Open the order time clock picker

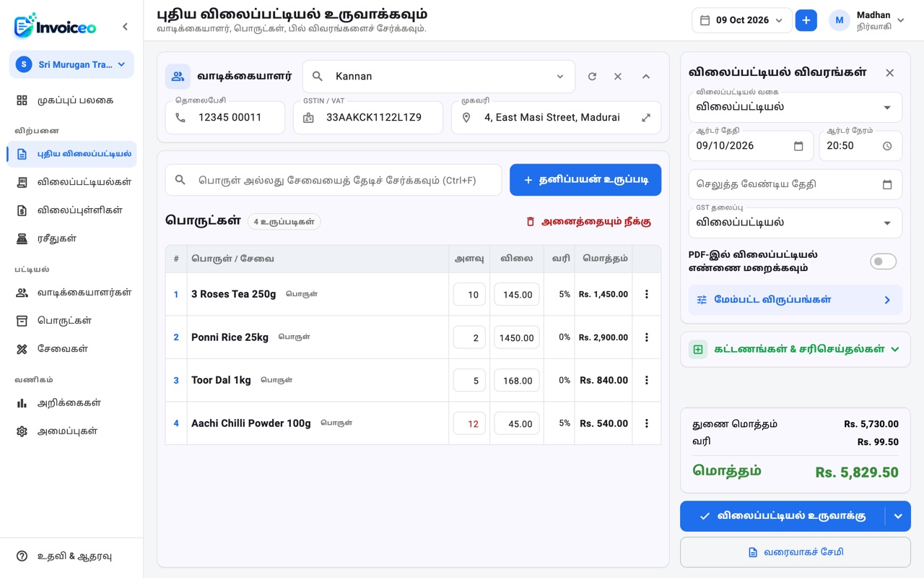click(x=887, y=146)
